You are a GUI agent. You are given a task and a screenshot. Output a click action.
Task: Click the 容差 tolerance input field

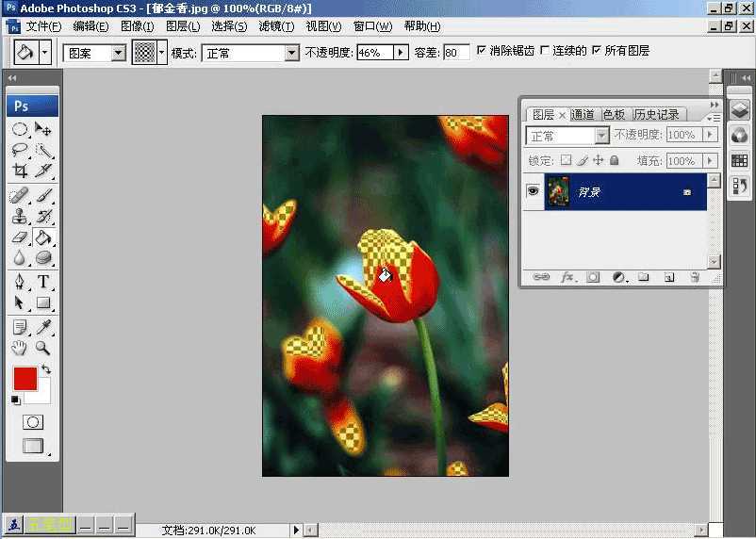(456, 54)
